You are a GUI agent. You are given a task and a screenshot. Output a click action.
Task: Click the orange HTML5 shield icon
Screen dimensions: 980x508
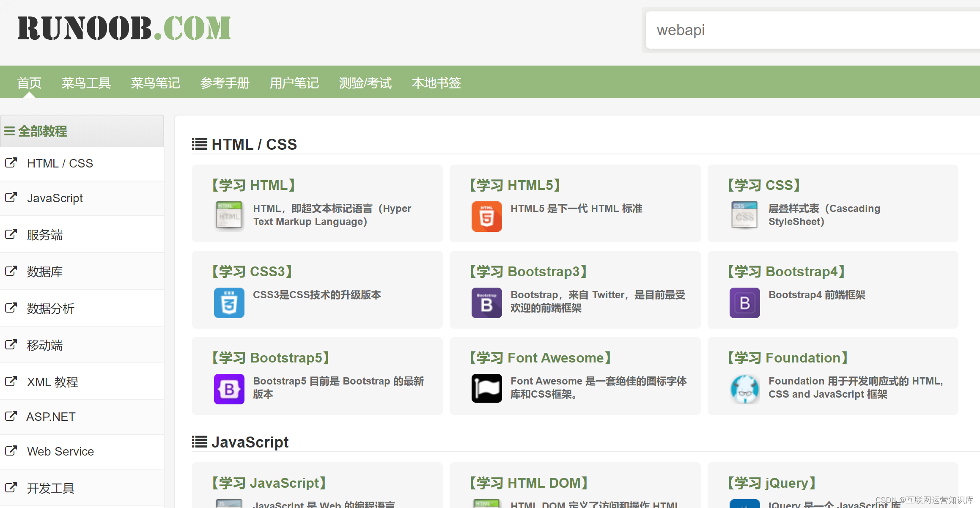point(487,216)
